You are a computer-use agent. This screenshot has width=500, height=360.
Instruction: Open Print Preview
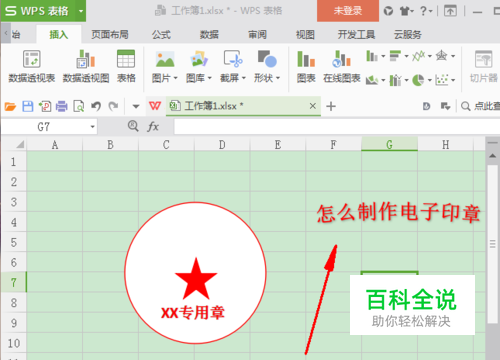tap(79, 107)
